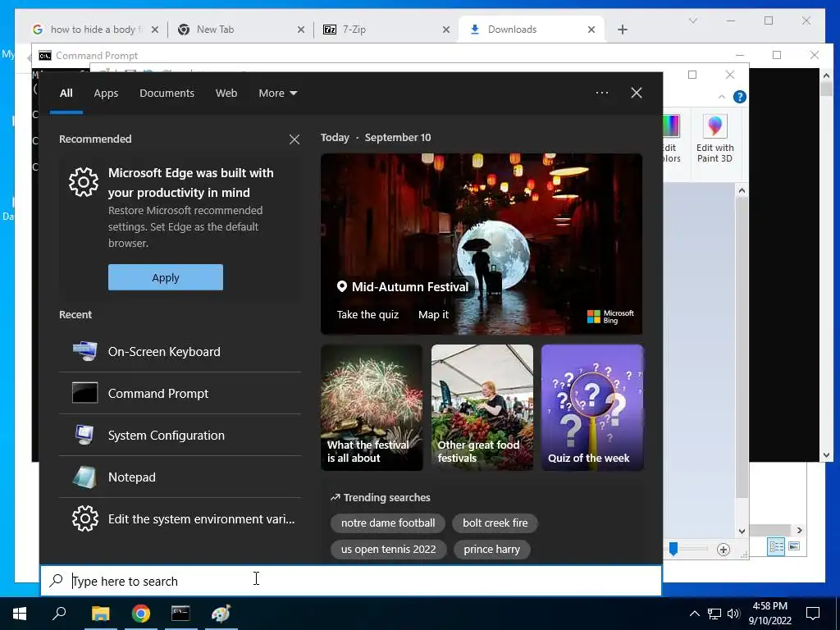Click 'Today · September 10' heading
The image size is (840, 630).
point(376,138)
